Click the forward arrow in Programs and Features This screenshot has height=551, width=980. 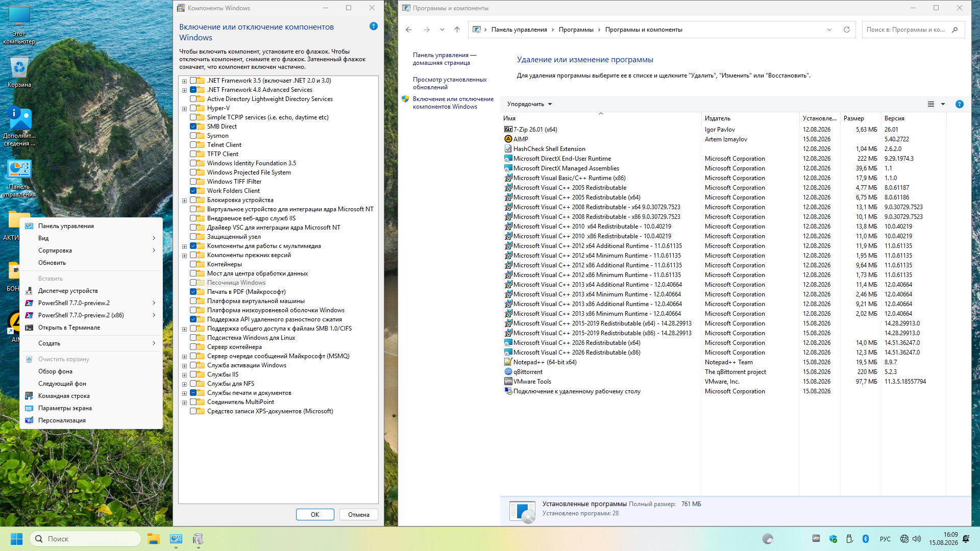point(427,30)
